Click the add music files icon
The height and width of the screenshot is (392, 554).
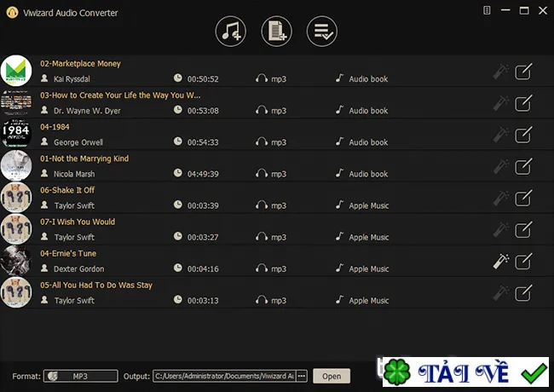point(231,32)
